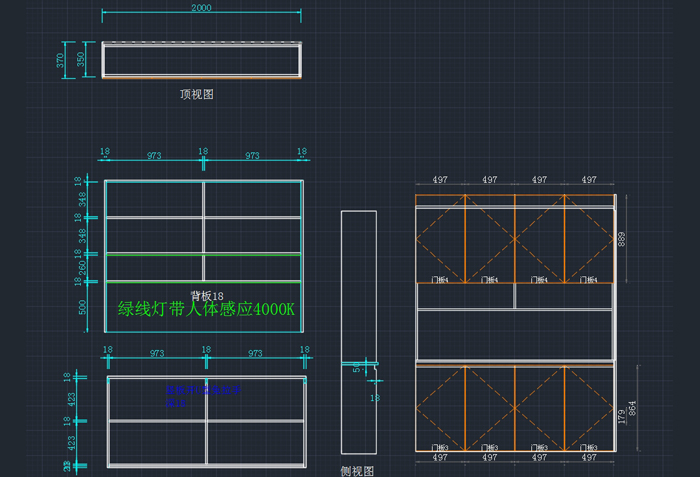700x477 pixels.
Task: Click the top view cabinet outline
Action: pos(201,60)
